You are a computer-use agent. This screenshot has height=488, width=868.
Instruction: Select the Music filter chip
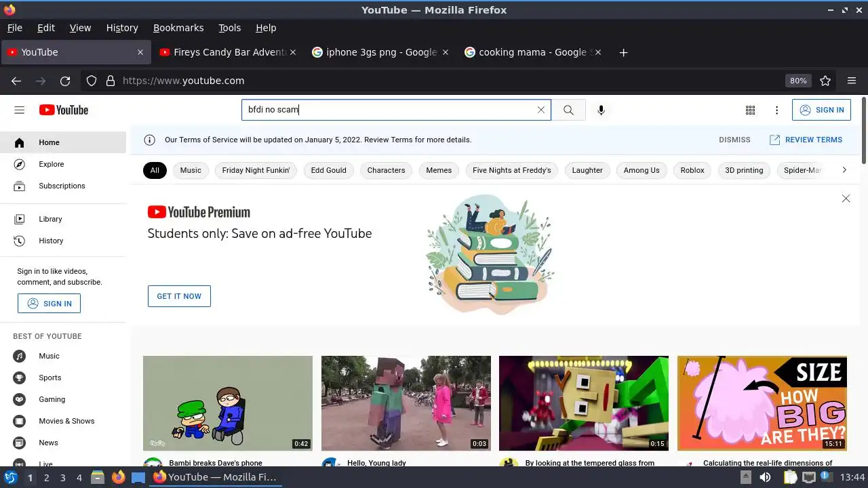click(191, 170)
